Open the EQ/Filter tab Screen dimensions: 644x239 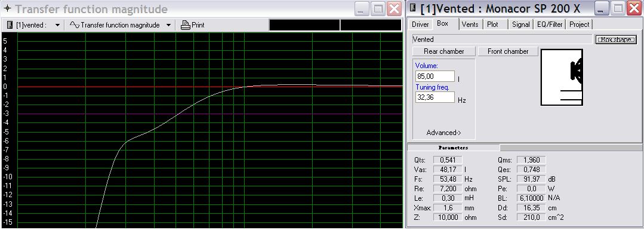click(x=550, y=24)
